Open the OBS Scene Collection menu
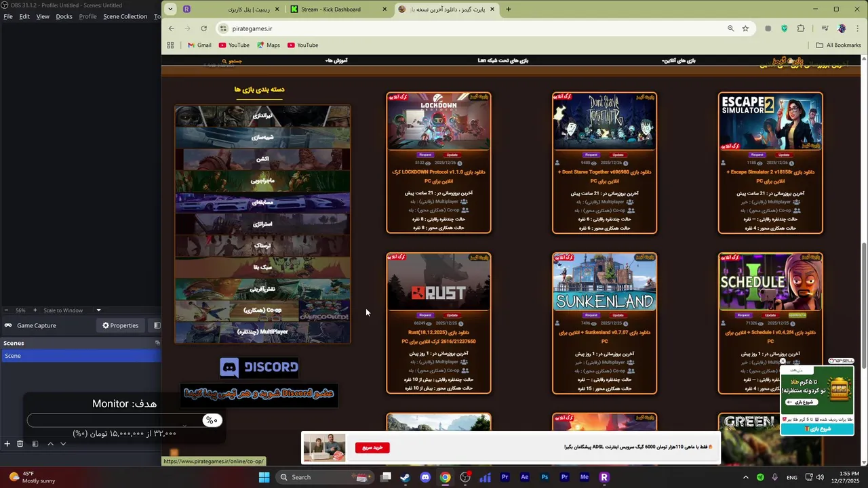This screenshot has height=488, width=868. pyautogui.click(x=125, y=16)
